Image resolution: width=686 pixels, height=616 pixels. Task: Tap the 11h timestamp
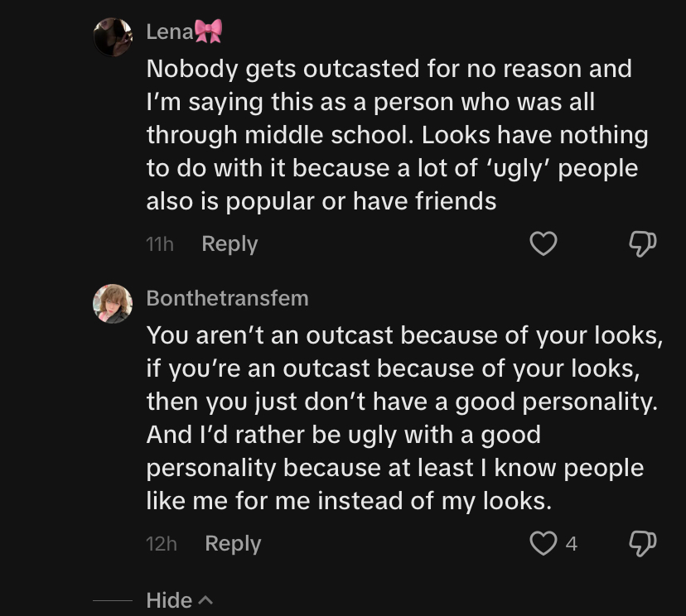(x=160, y=243)
